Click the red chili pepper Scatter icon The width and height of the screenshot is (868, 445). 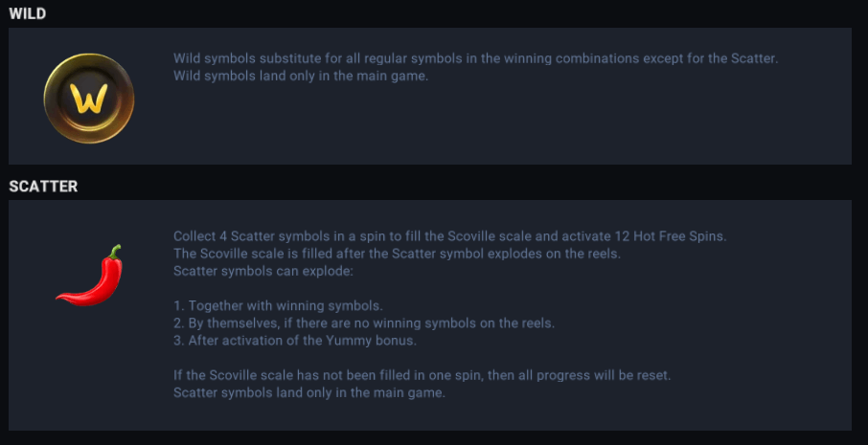click(x=91, y=276)
